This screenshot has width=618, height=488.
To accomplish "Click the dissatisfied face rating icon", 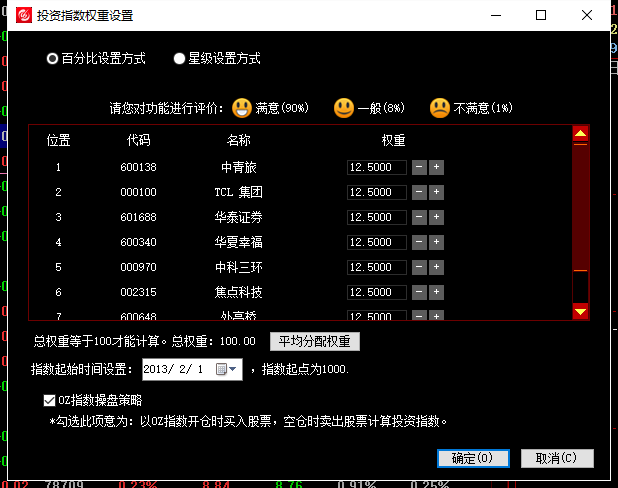I will click(440, 107).
